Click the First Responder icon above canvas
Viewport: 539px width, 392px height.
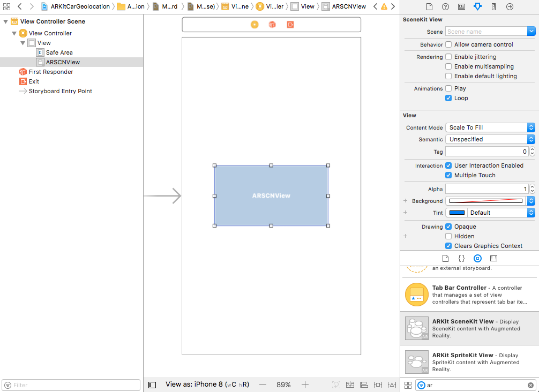(272, 25)
